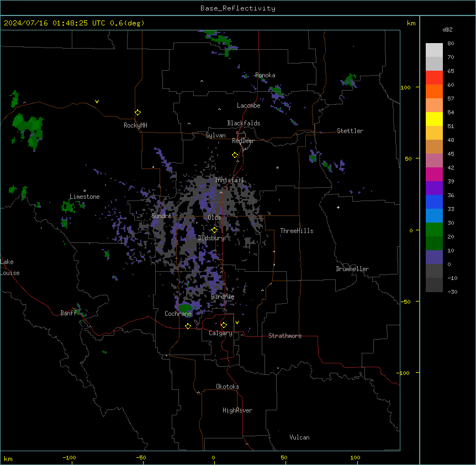Click the Okotoks city label
Image resolution: width=476 pixels, height=465 pixels.
click(228, 387)
